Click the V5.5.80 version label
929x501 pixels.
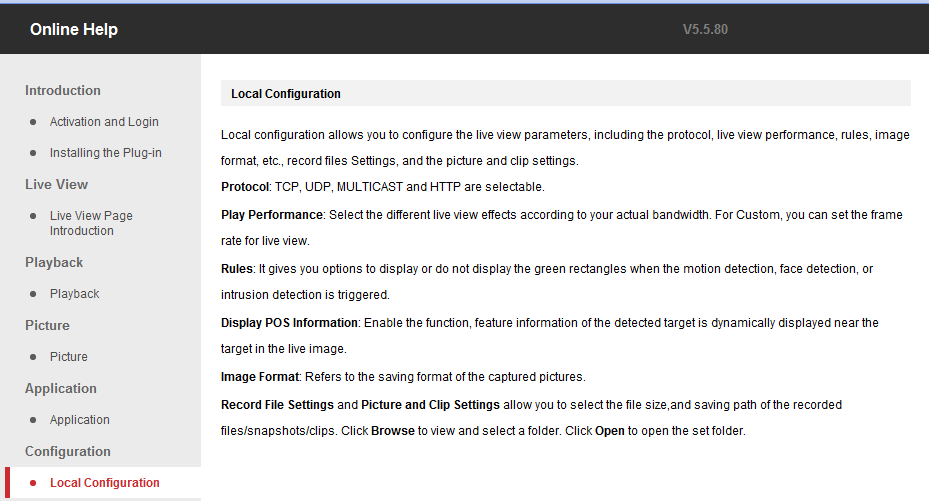(705, 30)
